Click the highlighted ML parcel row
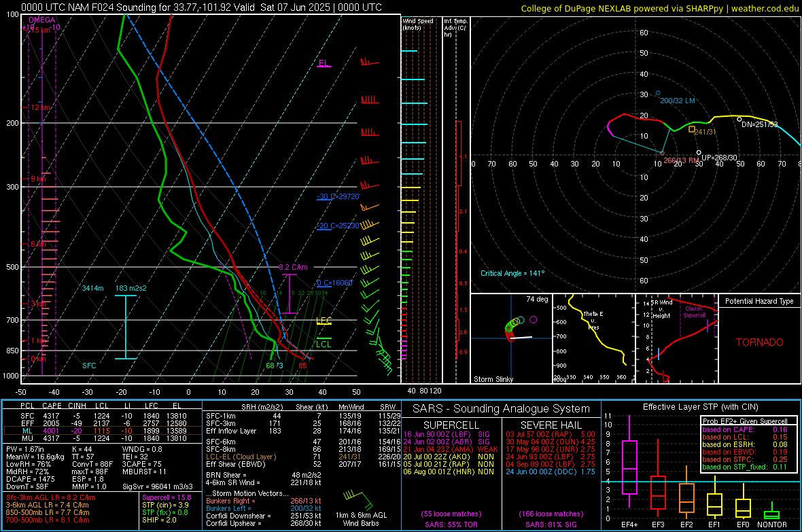Image resolution: width=802 pixels, height=532 pixels. (x=103, y=431)
